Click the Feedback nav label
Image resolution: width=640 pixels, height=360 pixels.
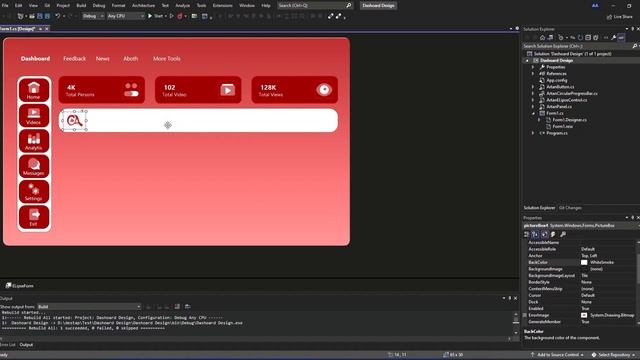[x=74, y=59]
